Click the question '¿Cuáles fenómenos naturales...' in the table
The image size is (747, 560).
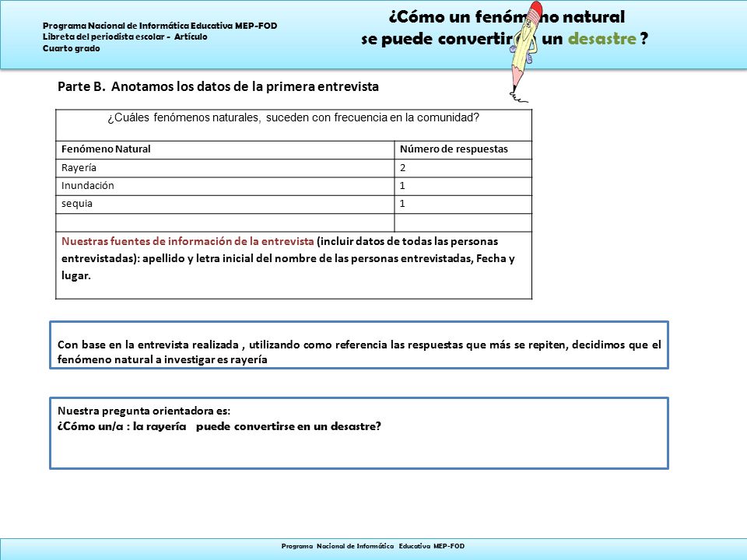click(x=293, y=117)
